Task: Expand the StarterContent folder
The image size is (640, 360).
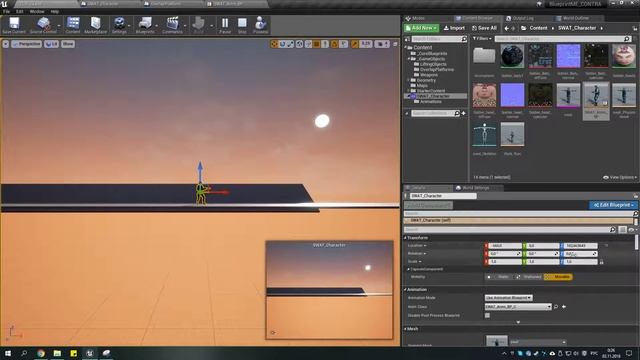Action: point(409,91)
